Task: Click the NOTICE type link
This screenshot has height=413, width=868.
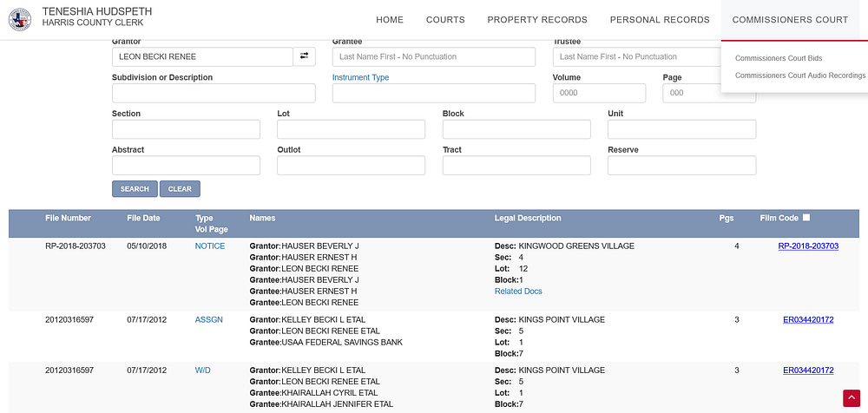Action: [x=210, y=246]
